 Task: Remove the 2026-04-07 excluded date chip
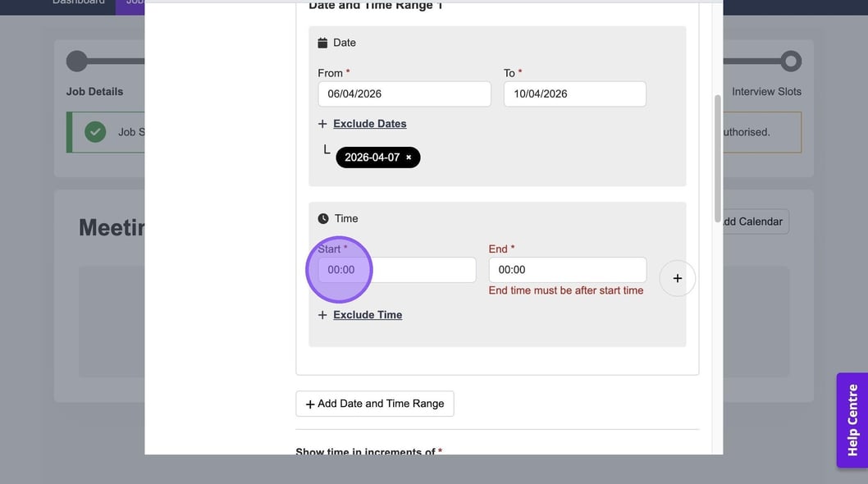point(409,158)
